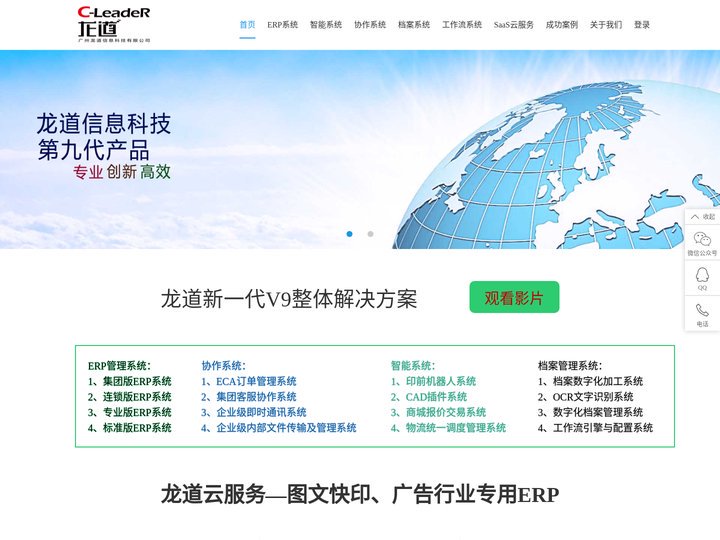Open the 协作系统 menu

pos(370,25)
